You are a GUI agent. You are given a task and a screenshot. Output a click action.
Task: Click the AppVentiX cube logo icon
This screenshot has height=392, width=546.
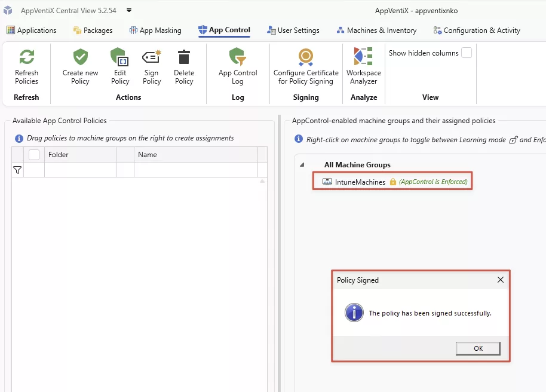[8, 10]
